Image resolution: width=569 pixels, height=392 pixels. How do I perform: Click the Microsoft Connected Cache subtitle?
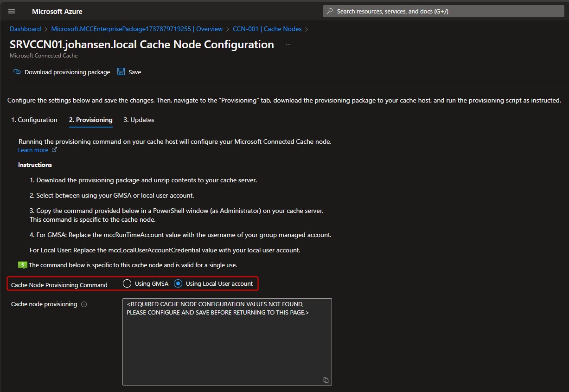pos(44,56)
